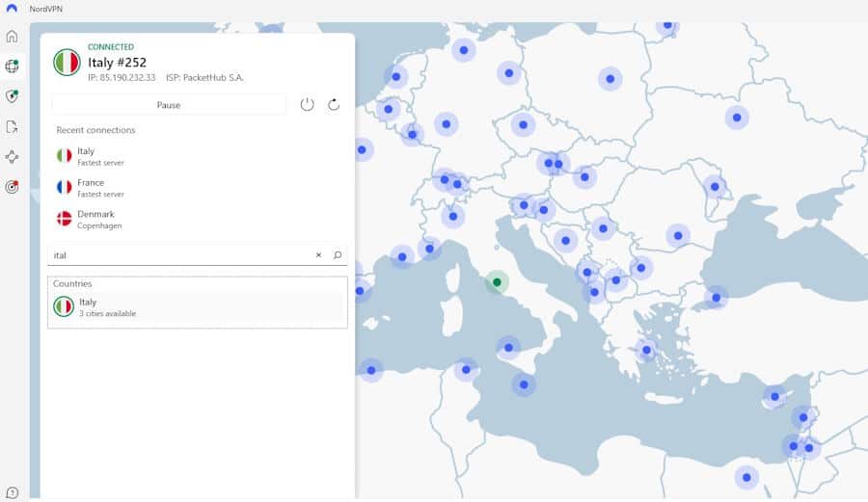Screen dimensions: 868x502
Task: Clear the search field with X icon
Action: [318, 255]
